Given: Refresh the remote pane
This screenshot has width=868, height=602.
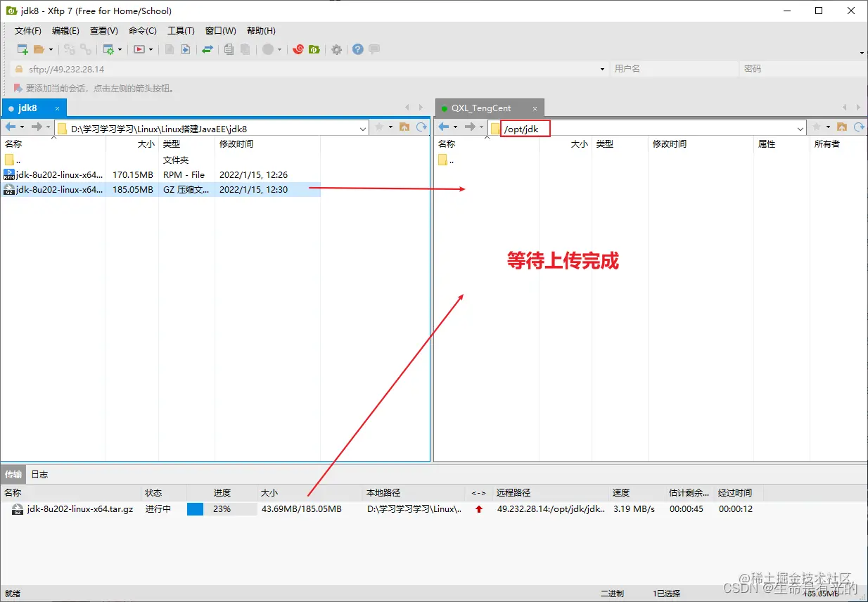Looking at the screenshot, I should coord(859,127).
